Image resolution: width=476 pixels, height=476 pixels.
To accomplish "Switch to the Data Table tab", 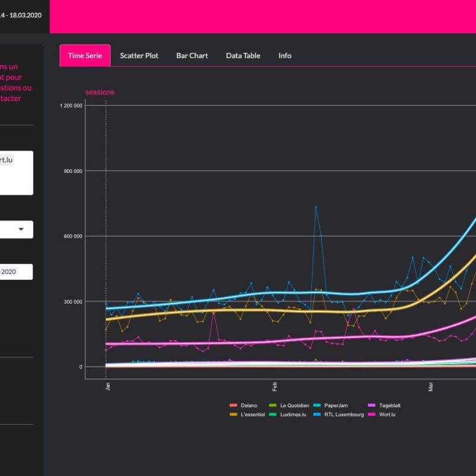I will click(243, 55).
